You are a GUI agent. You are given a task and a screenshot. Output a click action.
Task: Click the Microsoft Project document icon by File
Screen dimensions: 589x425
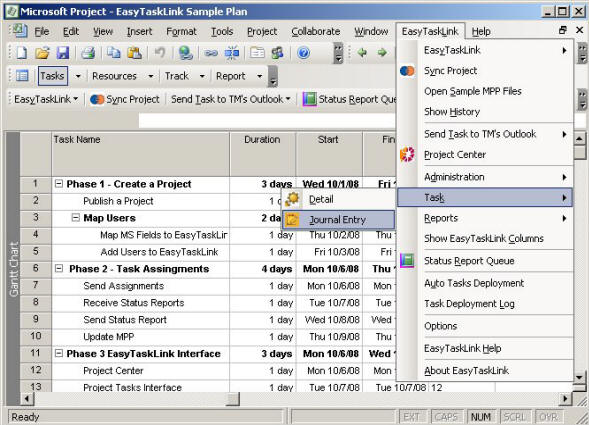click(20, 31)
